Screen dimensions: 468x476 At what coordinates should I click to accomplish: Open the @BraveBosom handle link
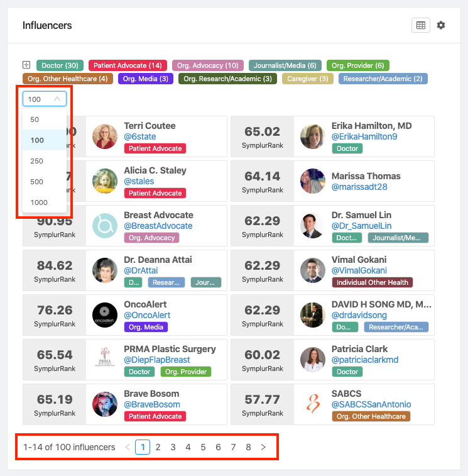pos(152,404)
